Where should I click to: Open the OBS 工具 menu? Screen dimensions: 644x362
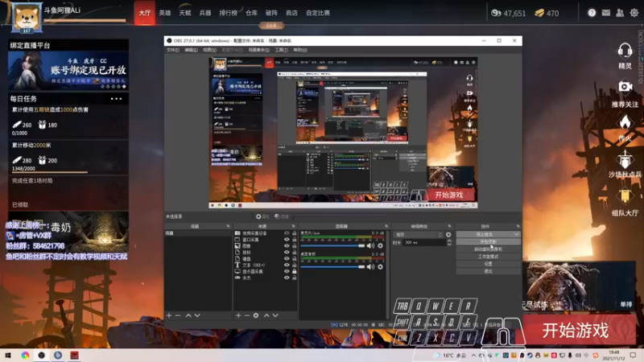coord(281,50)
